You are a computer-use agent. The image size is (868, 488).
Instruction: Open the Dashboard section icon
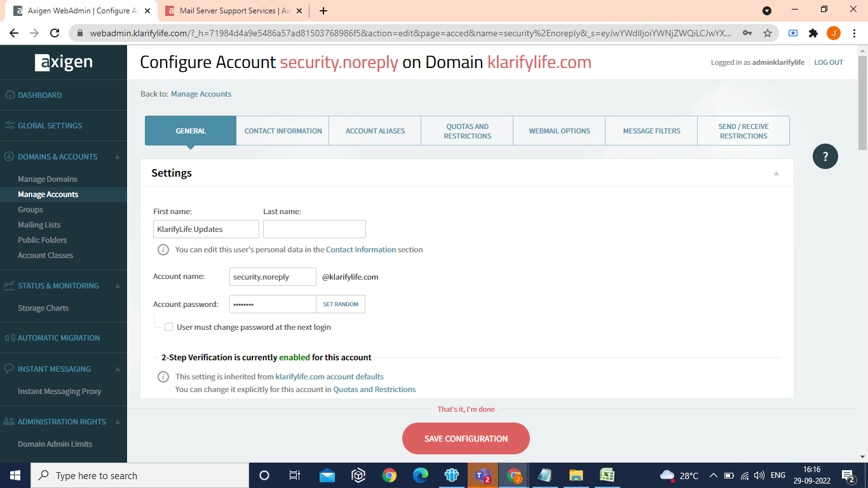pyautogui.click(x=10, y=95)
